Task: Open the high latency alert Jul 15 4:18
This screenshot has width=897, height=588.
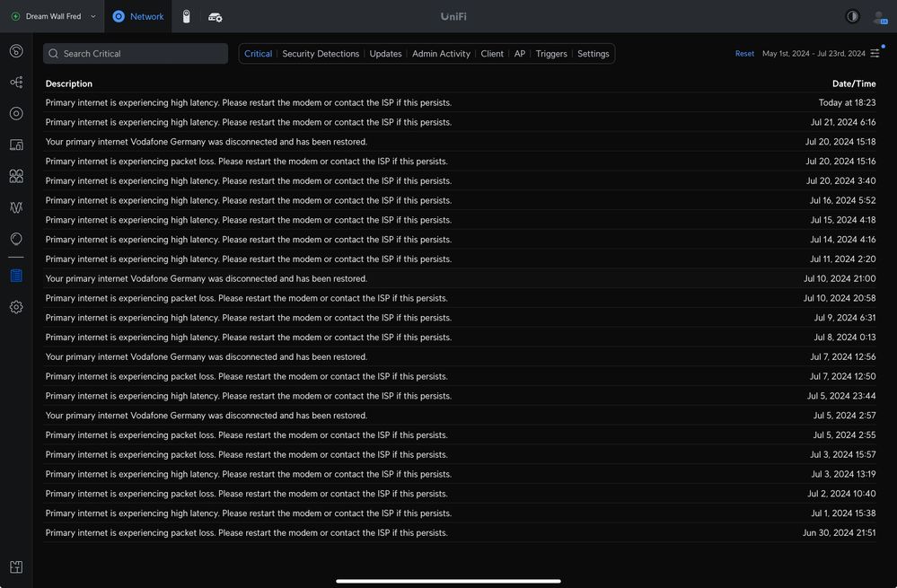Action: [461, 220]
